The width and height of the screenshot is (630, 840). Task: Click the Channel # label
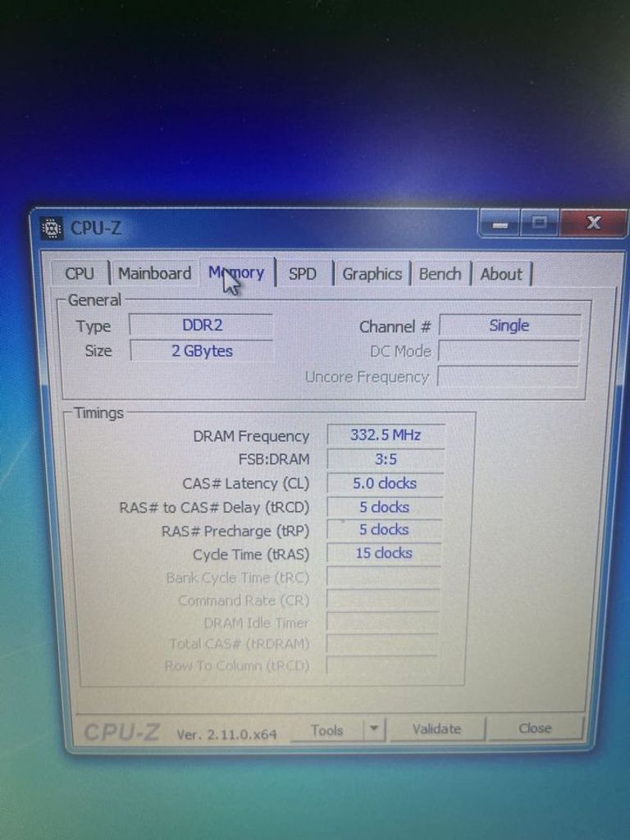point(395,326)
